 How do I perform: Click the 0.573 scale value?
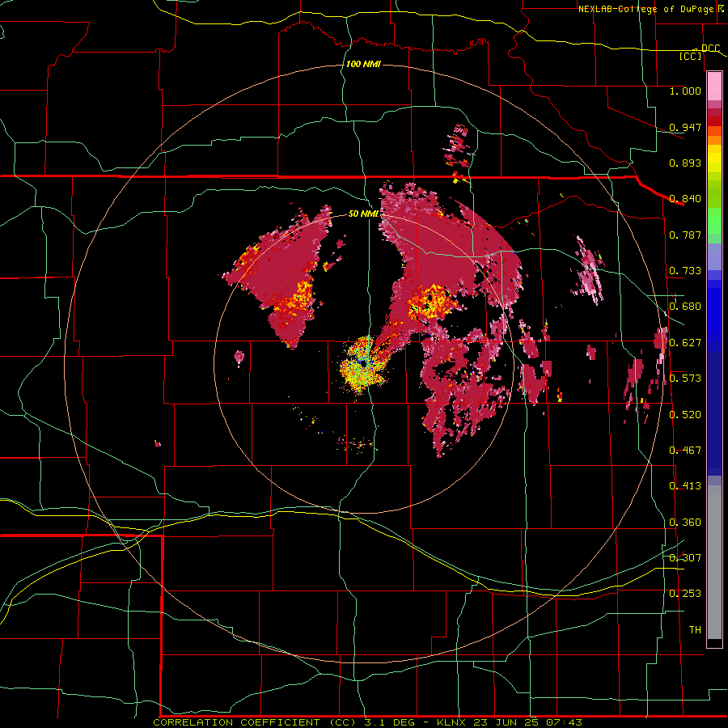pos(685,379)
